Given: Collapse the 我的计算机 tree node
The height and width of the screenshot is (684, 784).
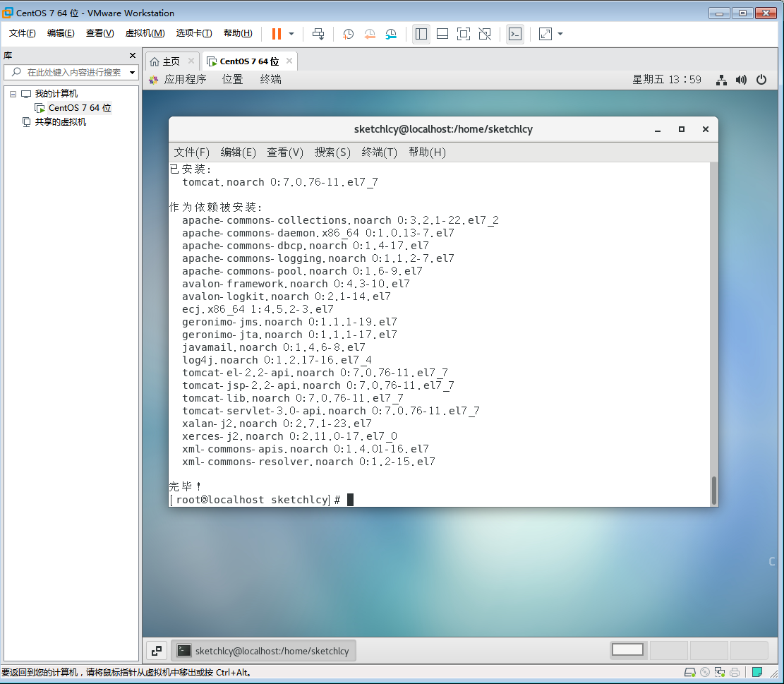Looking at the screenshot, I should (13, 93).
